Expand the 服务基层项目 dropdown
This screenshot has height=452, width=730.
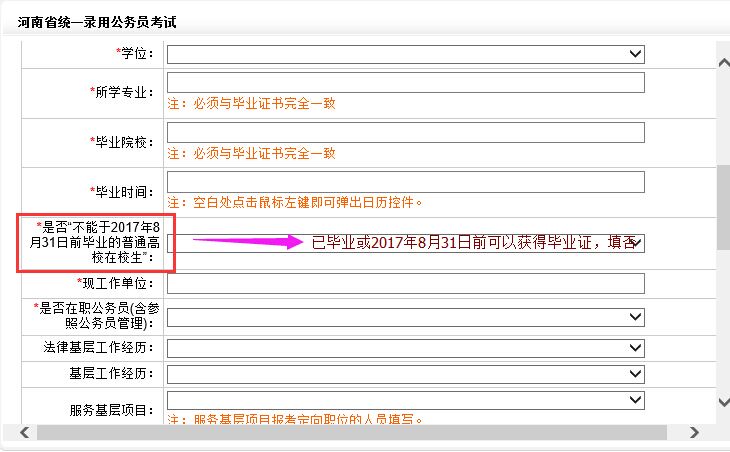[x=405, y=400]
